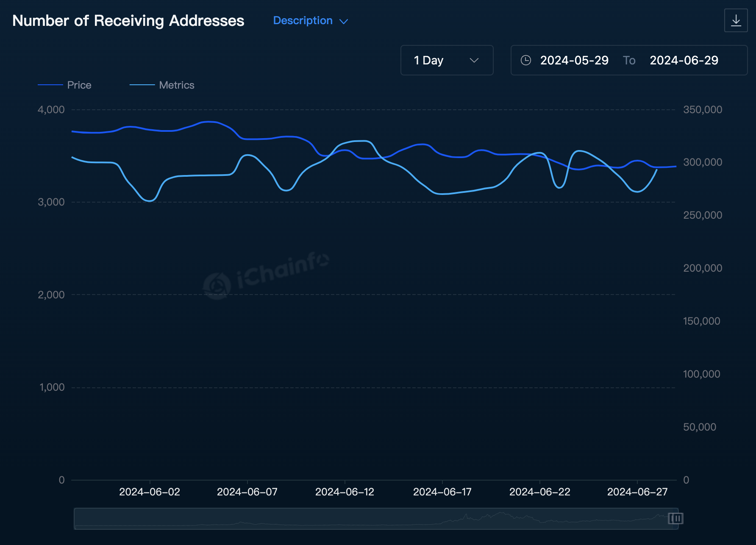The image size is (756, 545).
Task: Click the 2024-06-27 axis label
Action: (637, 492)
